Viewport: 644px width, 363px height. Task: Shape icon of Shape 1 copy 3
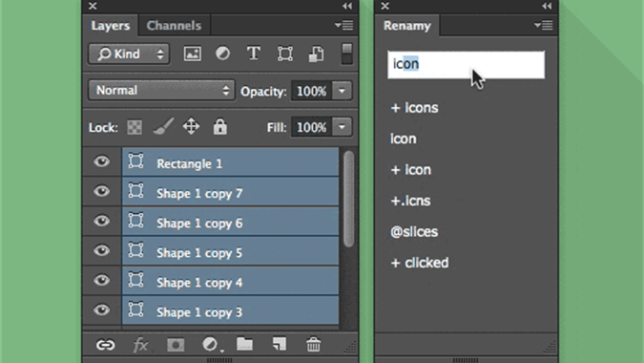pos(135,310)
